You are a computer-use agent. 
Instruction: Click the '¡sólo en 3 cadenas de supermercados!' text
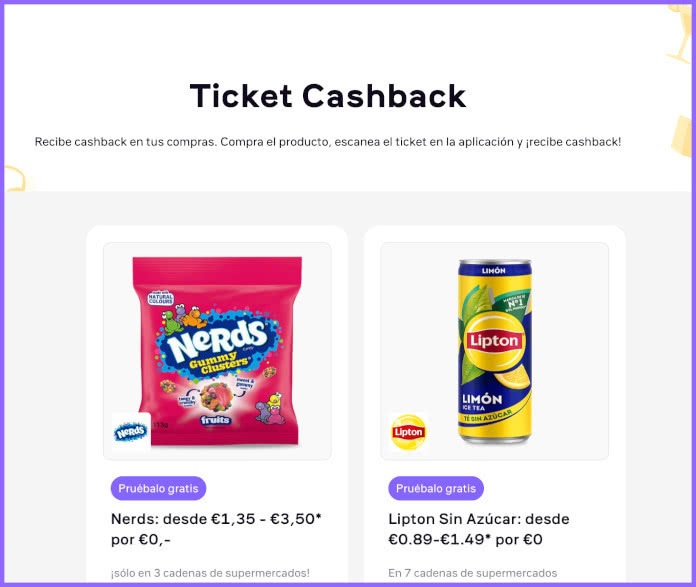210,573
